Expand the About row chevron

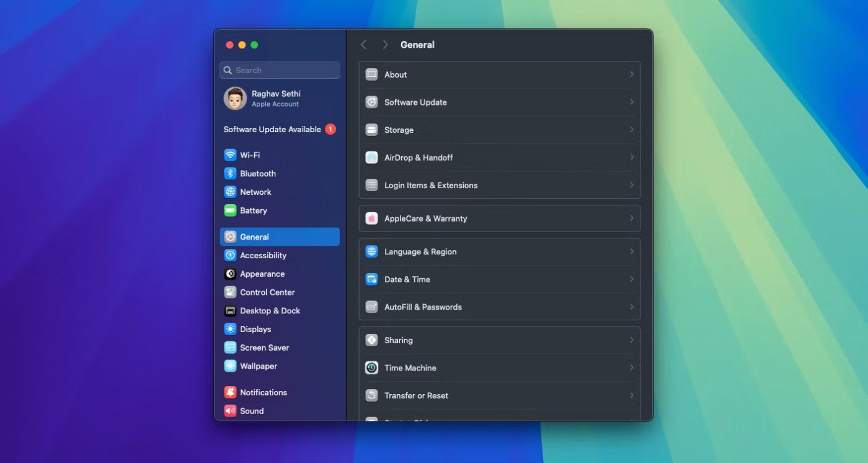[631, 74]
